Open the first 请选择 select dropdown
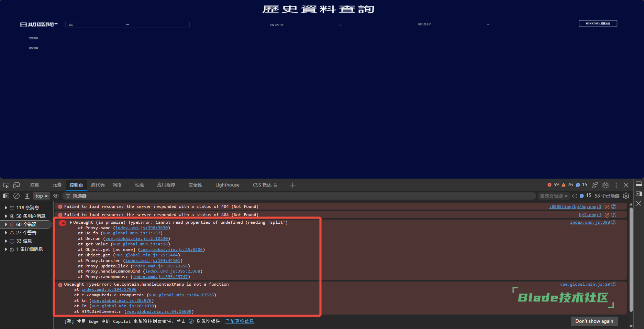 click(306, 25)
